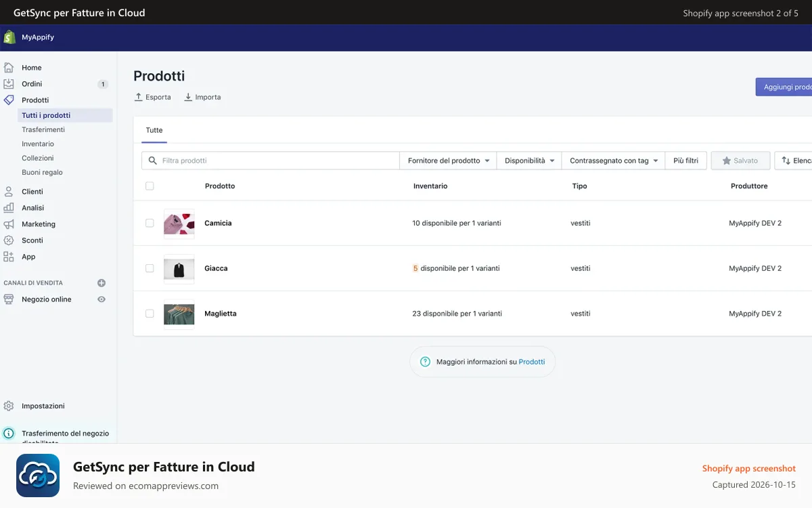Click the Produttore column header
The width and height of the screenshot is (812, 508).
pos(749,186)
